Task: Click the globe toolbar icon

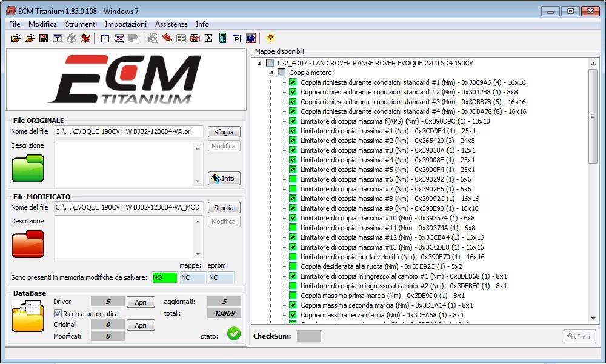Action: click(x=250, y=38)
